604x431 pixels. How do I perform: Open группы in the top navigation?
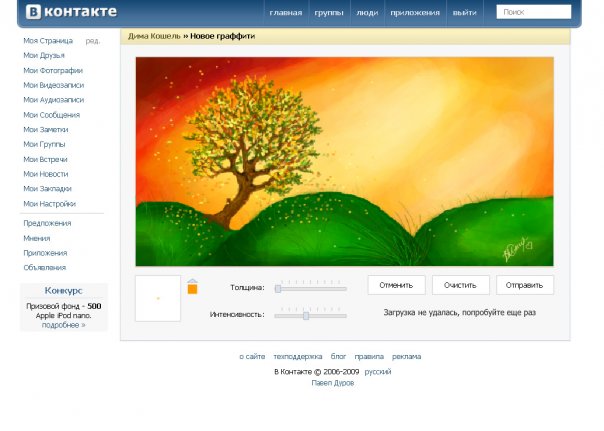point(328,14)
